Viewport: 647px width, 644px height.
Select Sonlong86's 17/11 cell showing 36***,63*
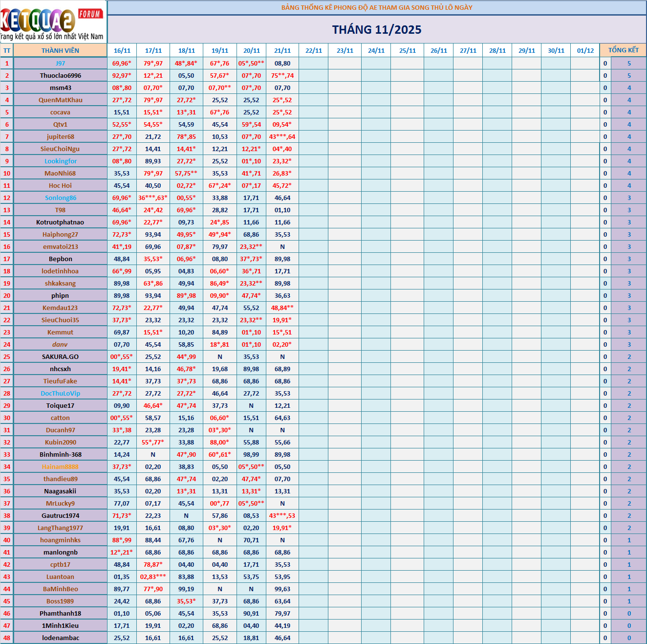coord(153,198)
